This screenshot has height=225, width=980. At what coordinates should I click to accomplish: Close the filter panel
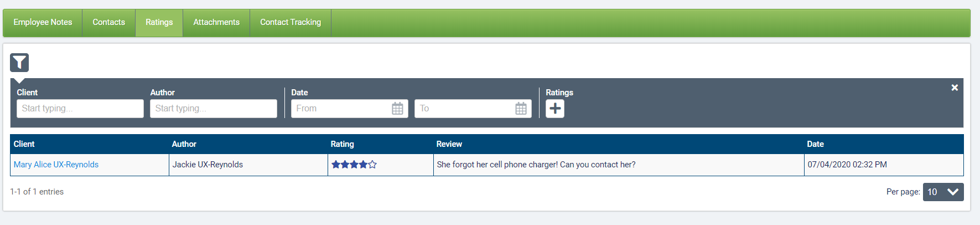(x=955, y=88)
